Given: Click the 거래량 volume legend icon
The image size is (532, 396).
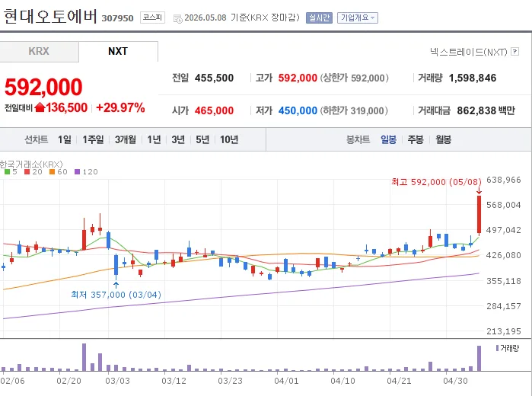Looking at the screenshot, I should point(498,348).
